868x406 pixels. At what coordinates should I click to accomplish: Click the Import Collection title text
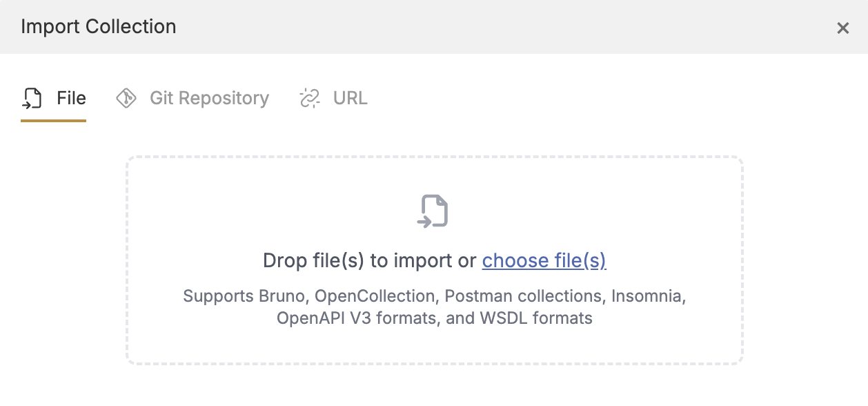coord(99,27)
